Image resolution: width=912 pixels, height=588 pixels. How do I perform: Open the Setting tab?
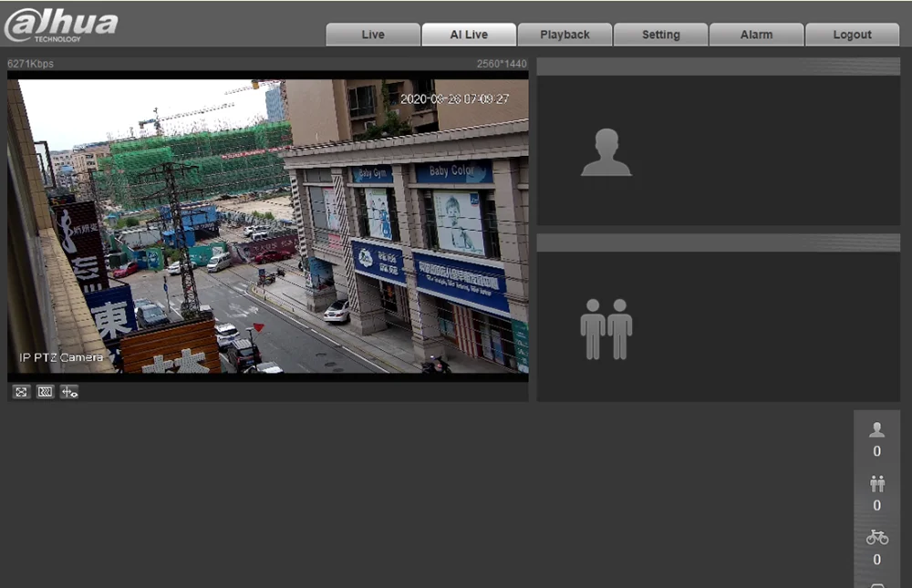click(660, 35)
